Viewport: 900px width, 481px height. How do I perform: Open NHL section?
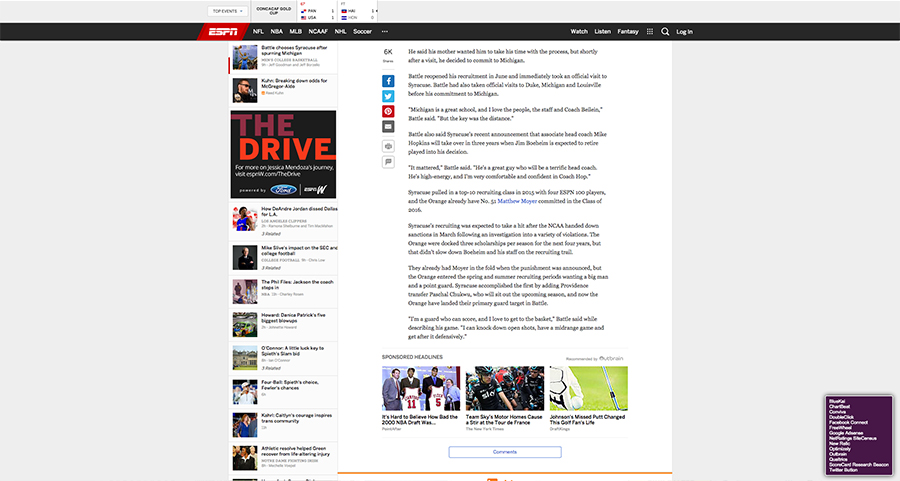pos(340,32)
